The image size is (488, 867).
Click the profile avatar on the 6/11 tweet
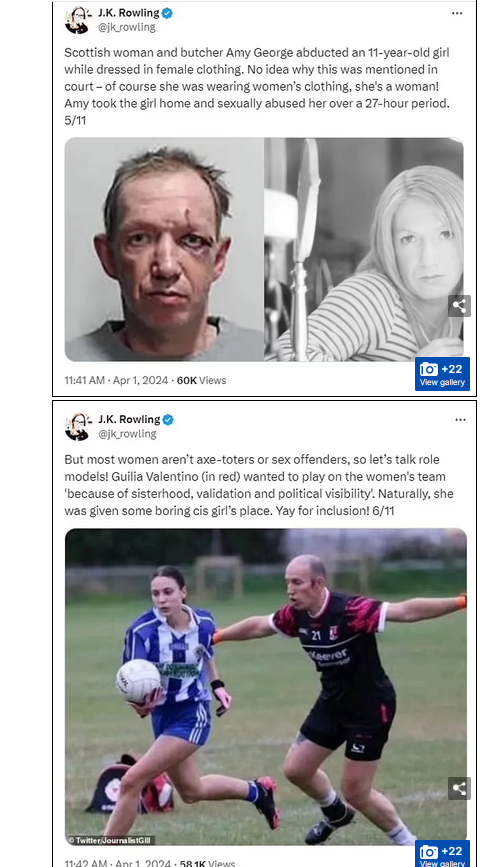[x=77, y=426]
